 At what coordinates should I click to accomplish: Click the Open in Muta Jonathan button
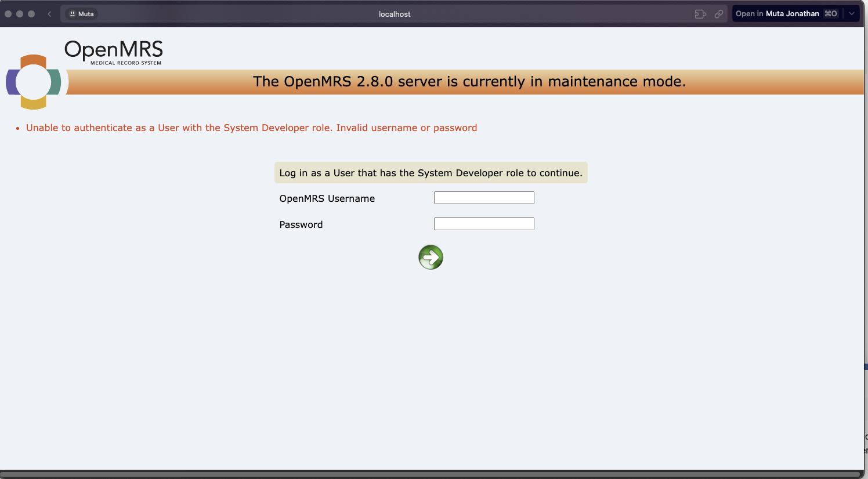787,14
